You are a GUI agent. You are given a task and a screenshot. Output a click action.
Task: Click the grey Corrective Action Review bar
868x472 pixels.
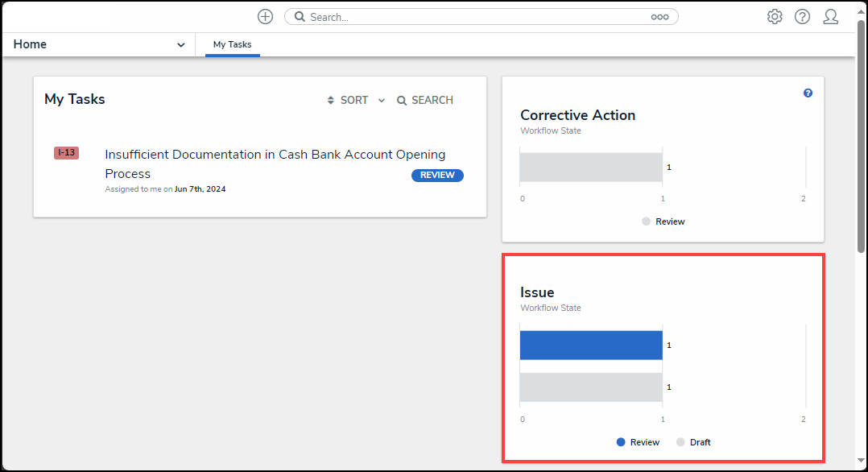click(x=591, y=168)
